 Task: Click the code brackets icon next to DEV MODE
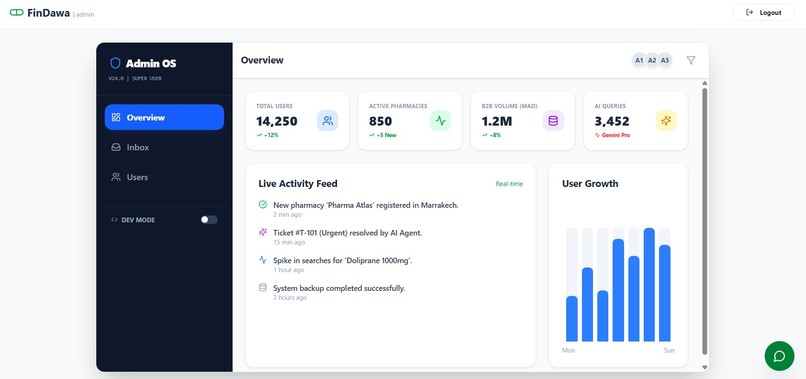[x=114, y=220]
